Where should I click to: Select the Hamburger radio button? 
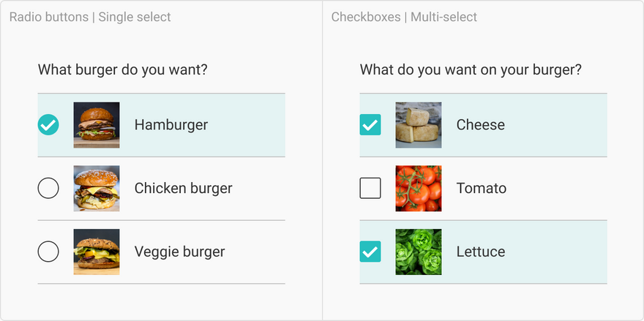[48, 125]
